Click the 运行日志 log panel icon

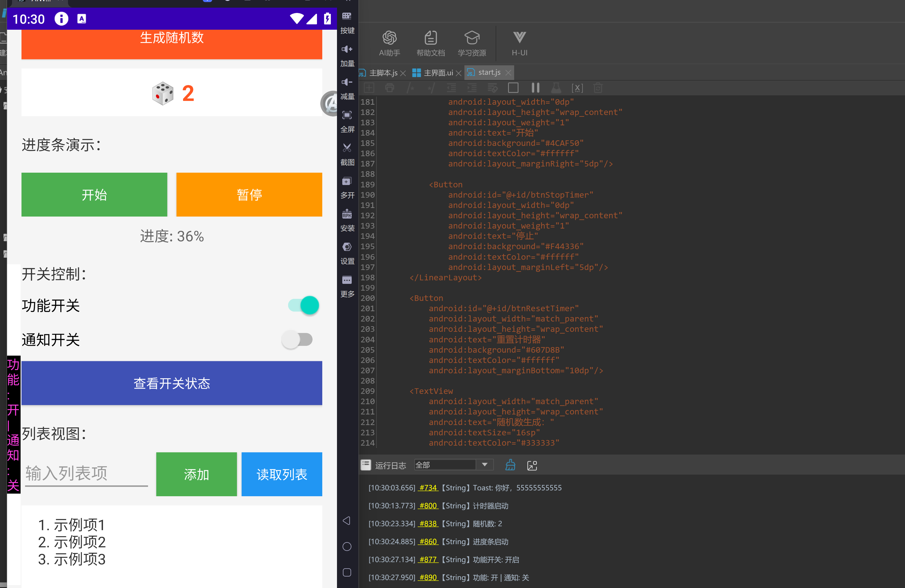pos(366,465)
